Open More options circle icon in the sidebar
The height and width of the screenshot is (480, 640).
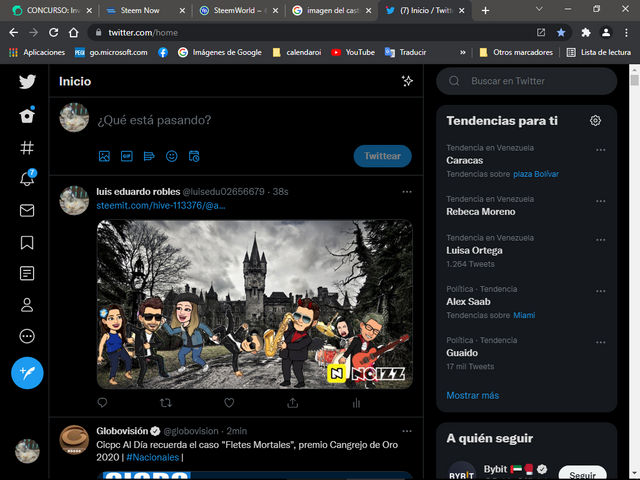click(x=27, y=336)
